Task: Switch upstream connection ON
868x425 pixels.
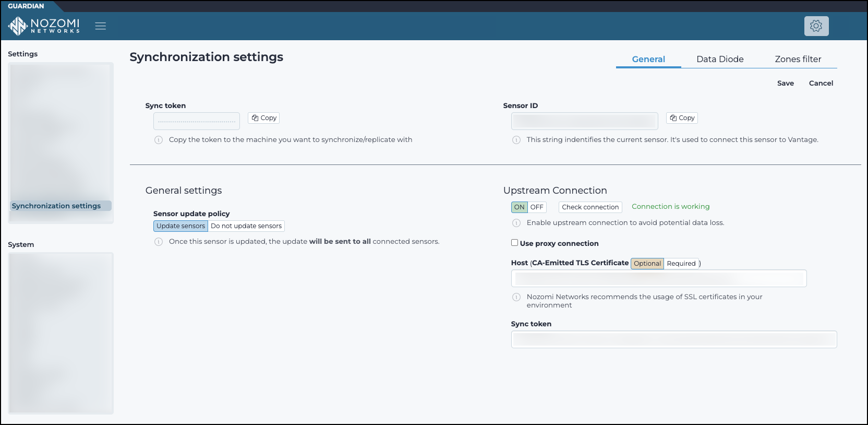Action: [520, 207]
